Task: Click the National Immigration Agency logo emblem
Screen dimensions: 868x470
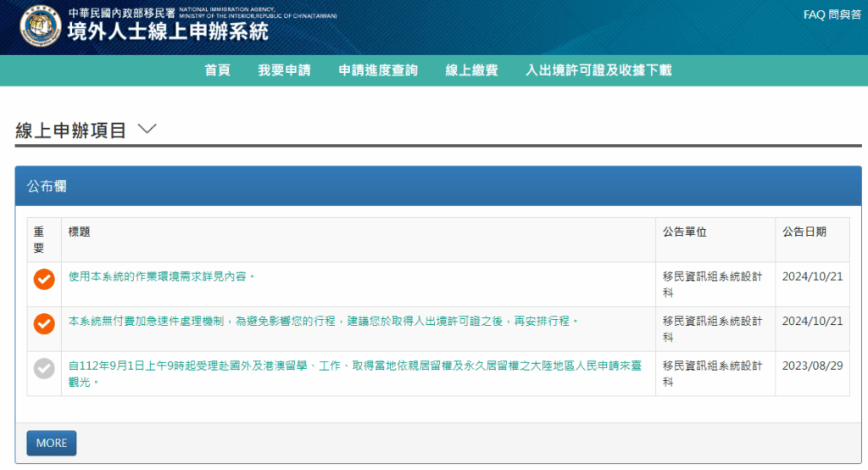Action: point(40,26)
